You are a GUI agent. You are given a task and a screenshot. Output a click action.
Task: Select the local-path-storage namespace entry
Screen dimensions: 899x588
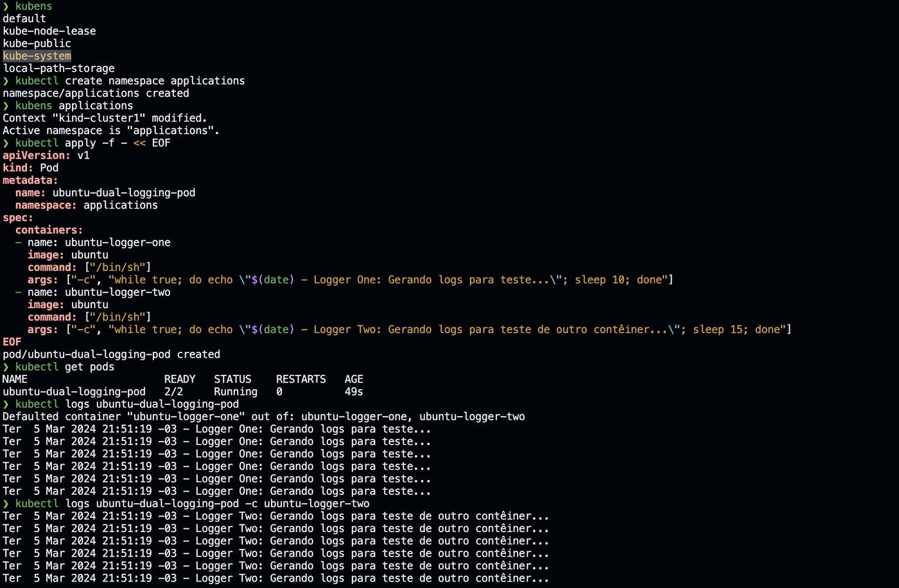point(58,68)
